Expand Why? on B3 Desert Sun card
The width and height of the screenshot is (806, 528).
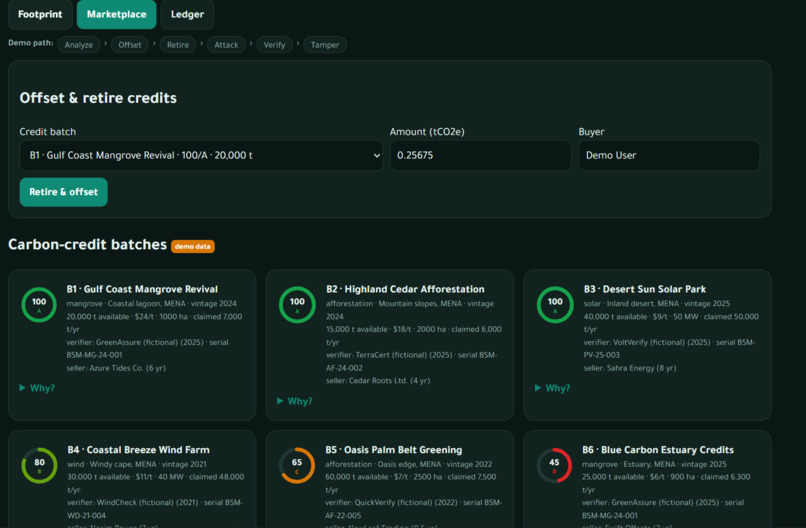553,388
